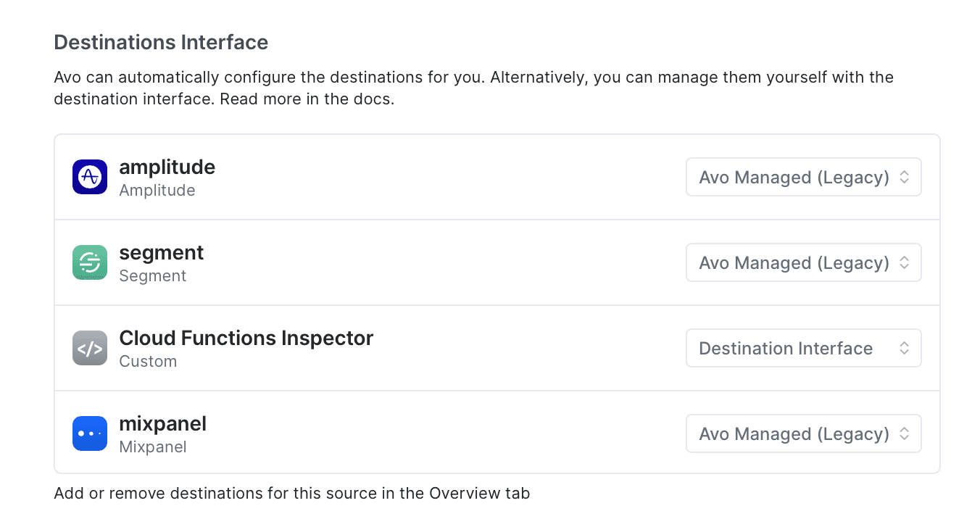This screenshot has height=519, width=980.
Task: Click the Segment destination icon
Action: (x=89, y=262)
